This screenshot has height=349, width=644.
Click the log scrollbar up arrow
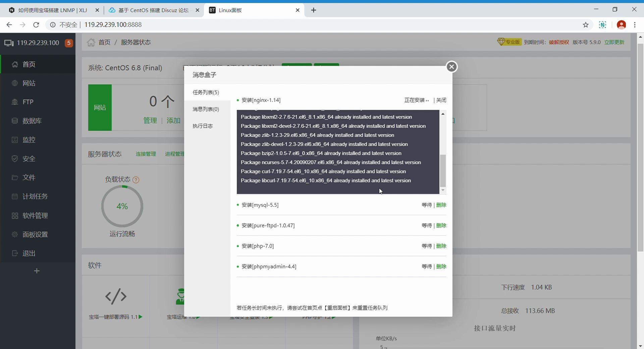click(443, 114)
